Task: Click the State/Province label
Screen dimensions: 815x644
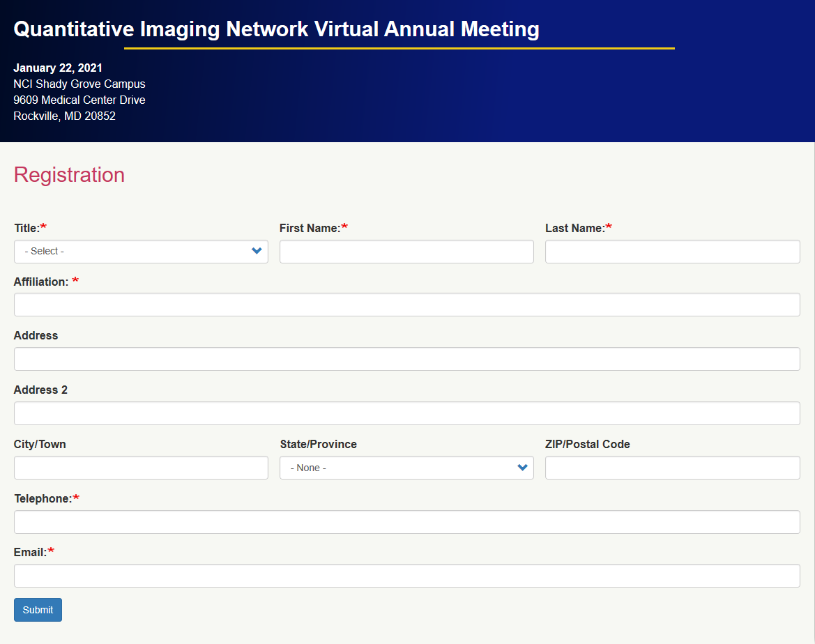Action: [x=318, y=445]
